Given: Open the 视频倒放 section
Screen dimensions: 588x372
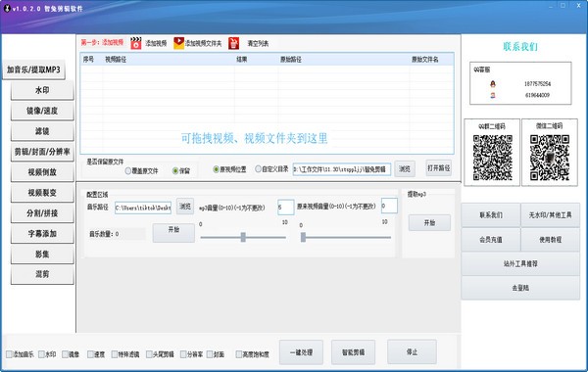Looking at the screenshot, I should [42, 172].
